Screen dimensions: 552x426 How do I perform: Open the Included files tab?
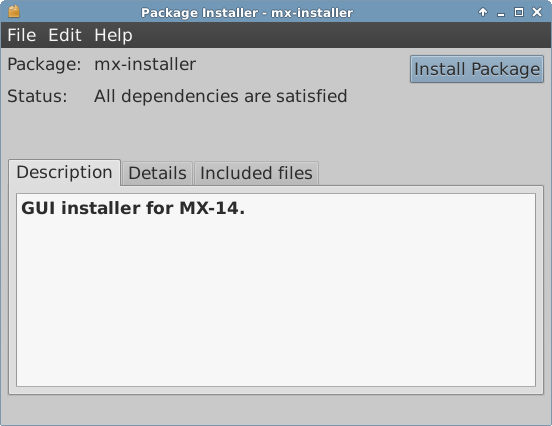click(256, 173)
